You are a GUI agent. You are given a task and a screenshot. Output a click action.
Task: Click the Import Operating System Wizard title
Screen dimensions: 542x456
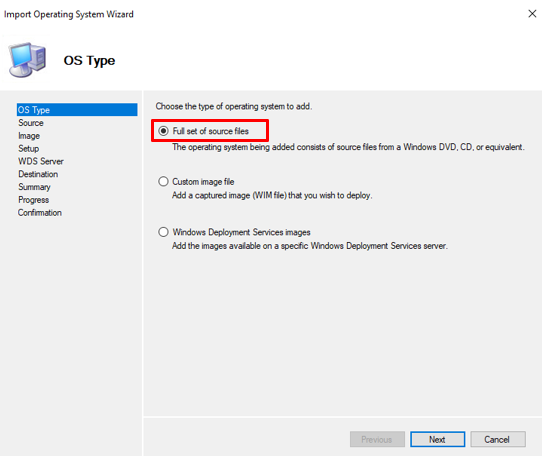[68, 14]
